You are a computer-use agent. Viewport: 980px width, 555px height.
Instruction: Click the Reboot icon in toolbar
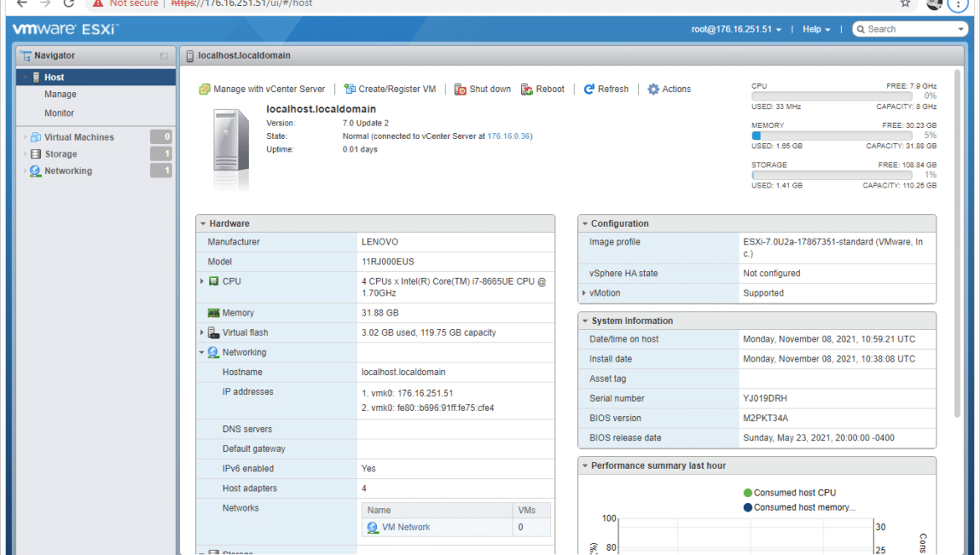tap(527, 90)
